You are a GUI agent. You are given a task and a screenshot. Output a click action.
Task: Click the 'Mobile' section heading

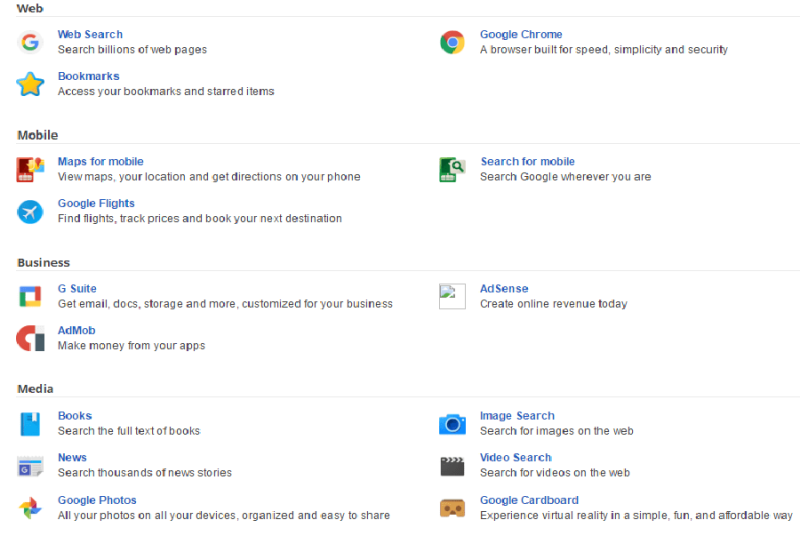38,135
